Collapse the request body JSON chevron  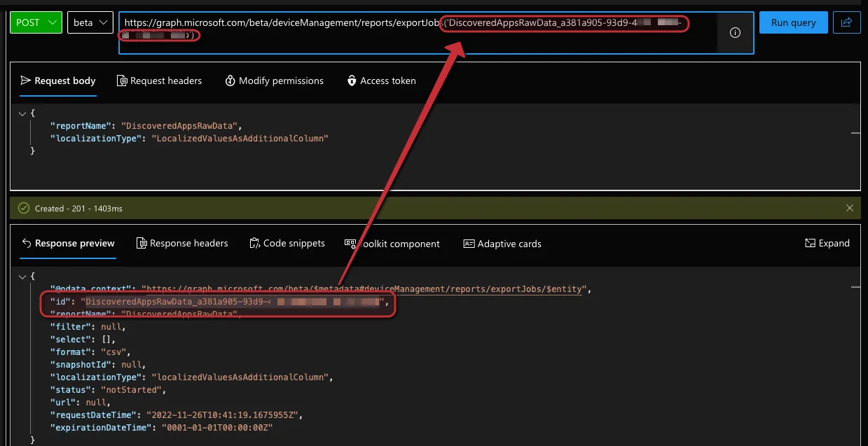click(x=22, y=113)
